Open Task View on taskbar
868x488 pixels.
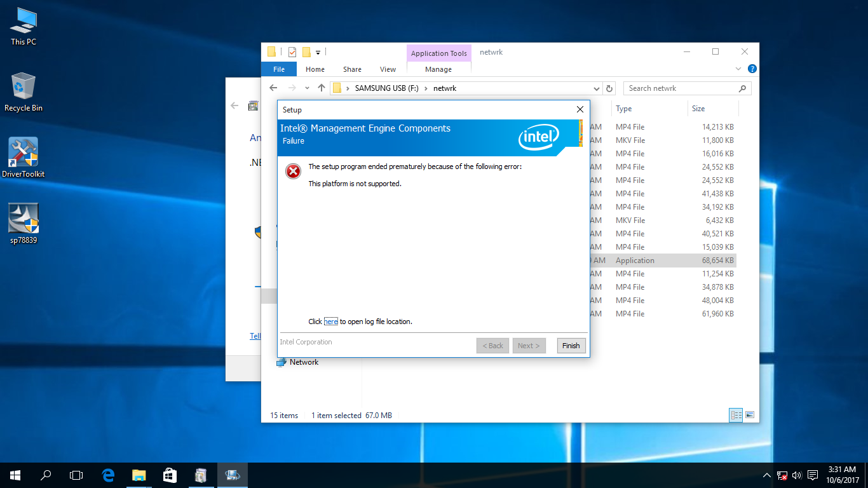(76, 475)
